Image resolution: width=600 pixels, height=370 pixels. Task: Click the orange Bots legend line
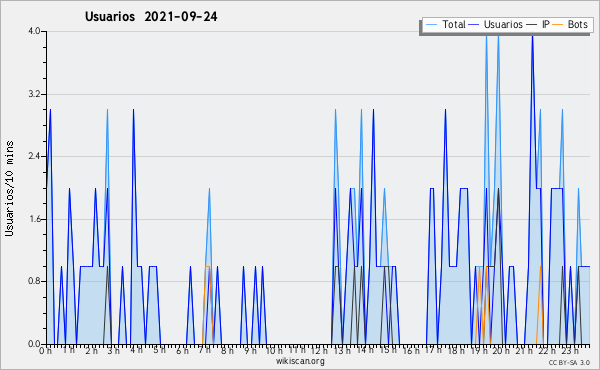click(x=558, y=25)
